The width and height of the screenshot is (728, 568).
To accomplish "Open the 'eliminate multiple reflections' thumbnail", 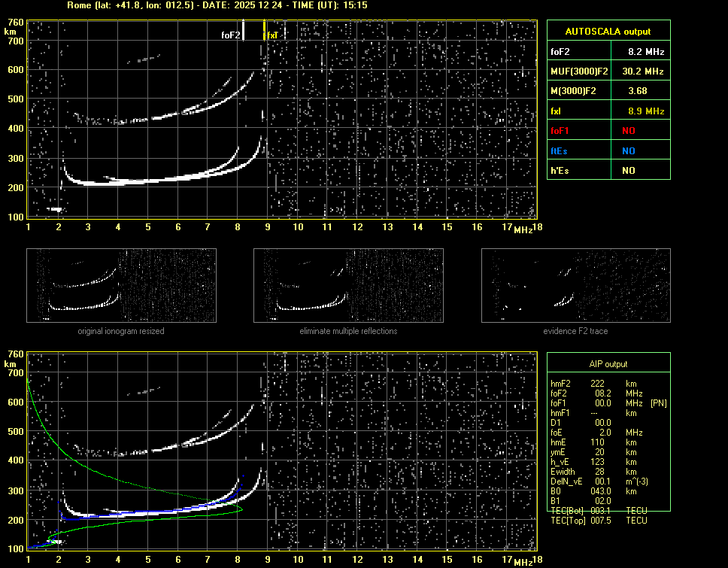I will pyautogui.click(x=348, y=286).
